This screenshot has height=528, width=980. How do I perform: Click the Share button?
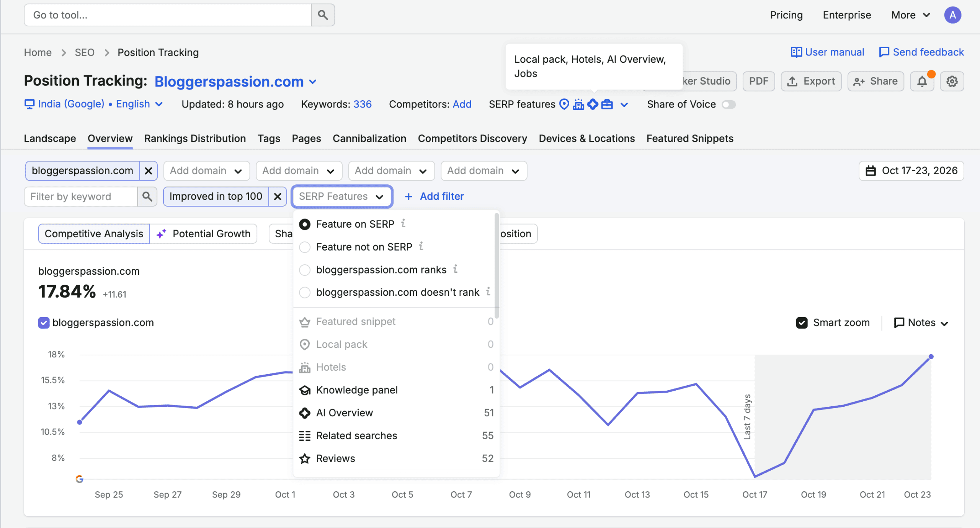[875, 81]
